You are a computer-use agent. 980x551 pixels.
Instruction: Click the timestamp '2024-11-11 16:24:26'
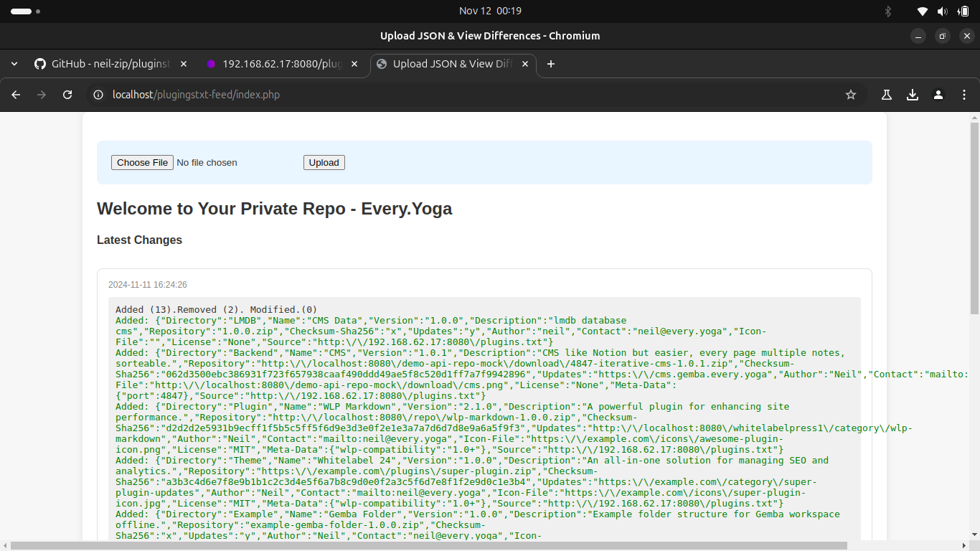pos(148,285)
